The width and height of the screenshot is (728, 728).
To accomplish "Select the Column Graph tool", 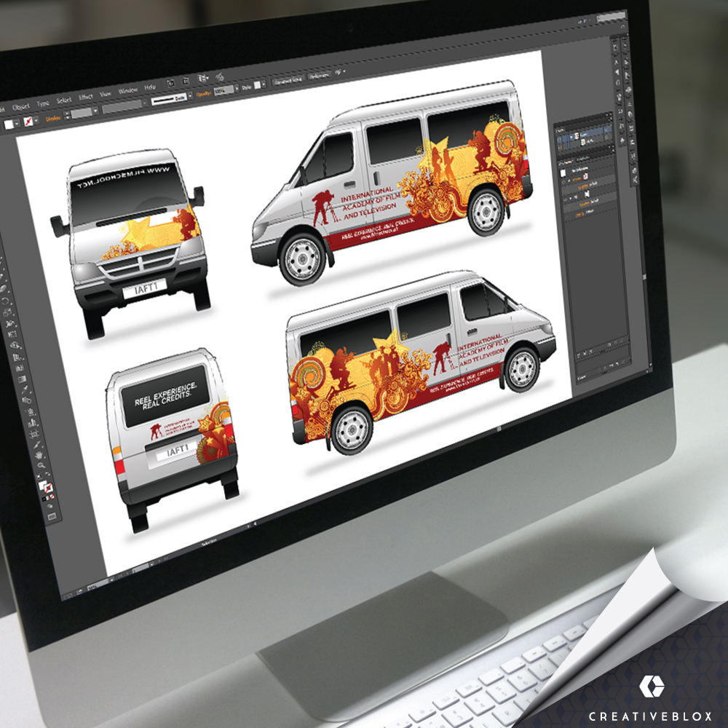I will [x=32, y=423].
